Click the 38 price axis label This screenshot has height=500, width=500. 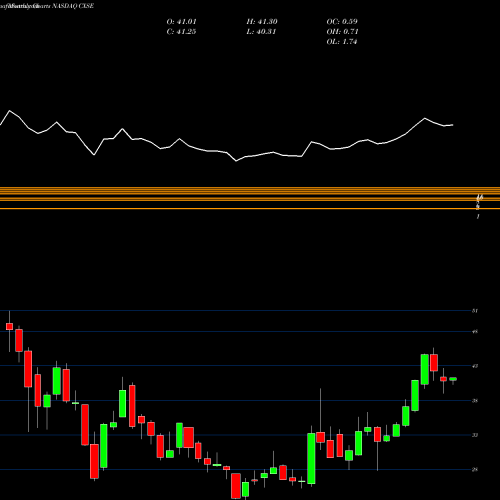[x=475, y=401]
